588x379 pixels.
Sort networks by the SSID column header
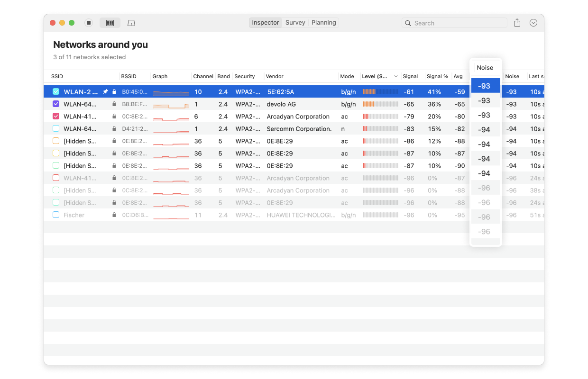pos(56,76)
